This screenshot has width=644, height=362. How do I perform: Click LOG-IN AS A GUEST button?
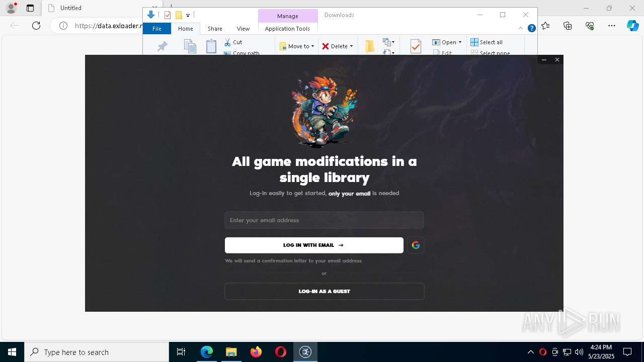click(325, 291)
